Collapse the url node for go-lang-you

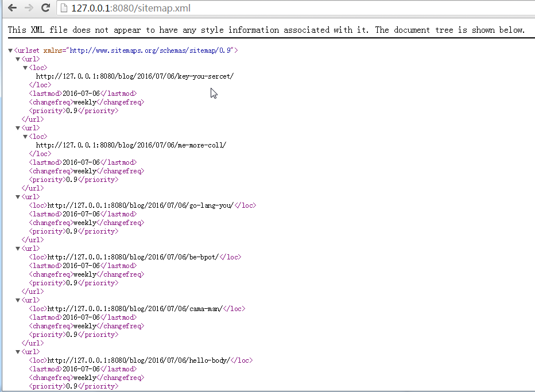click(x=18, y=197)
